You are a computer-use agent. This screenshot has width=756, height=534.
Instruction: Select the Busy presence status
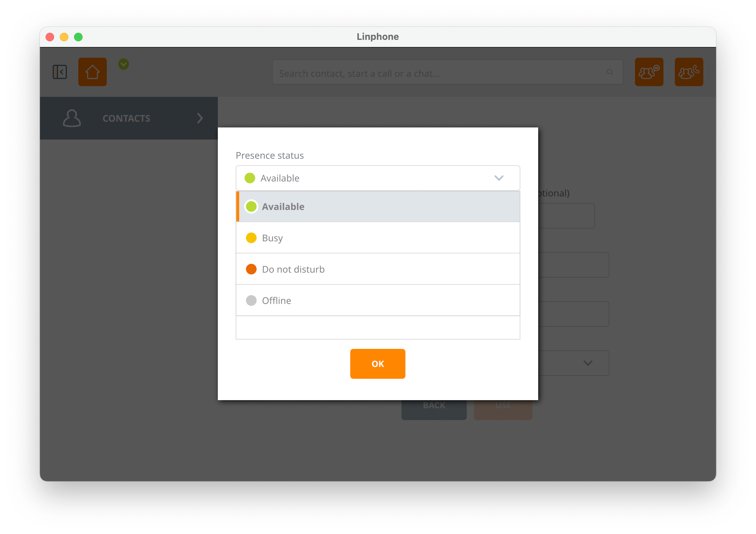pos(377,237)
